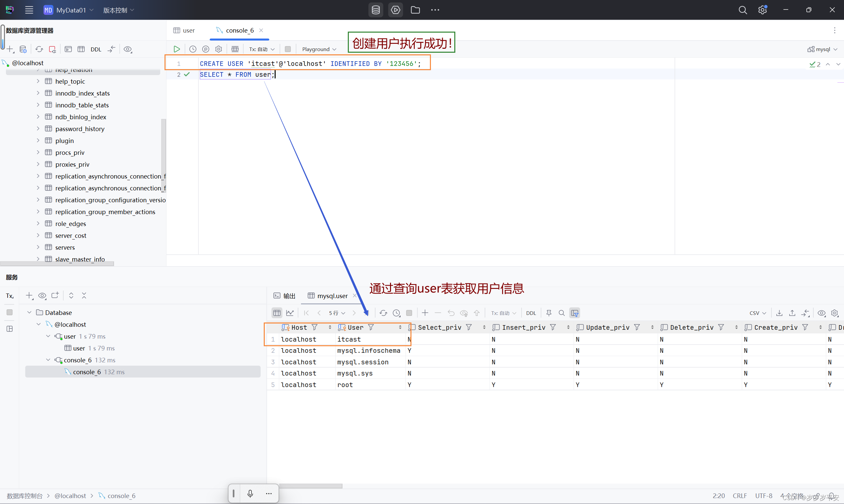The width and height of the screenshot is (844, 504).
Task: Open the CSV export format dropdown
Action: point(758,313)
